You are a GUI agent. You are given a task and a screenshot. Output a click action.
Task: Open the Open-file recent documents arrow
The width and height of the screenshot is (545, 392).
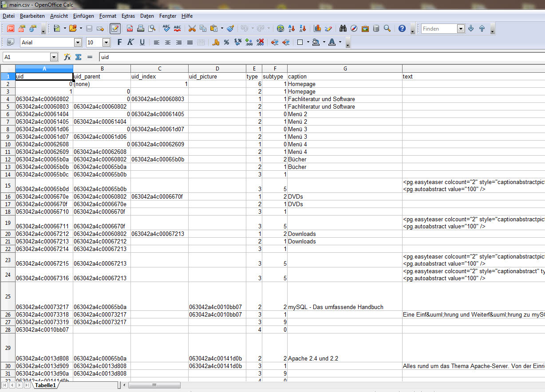point(80,28)
